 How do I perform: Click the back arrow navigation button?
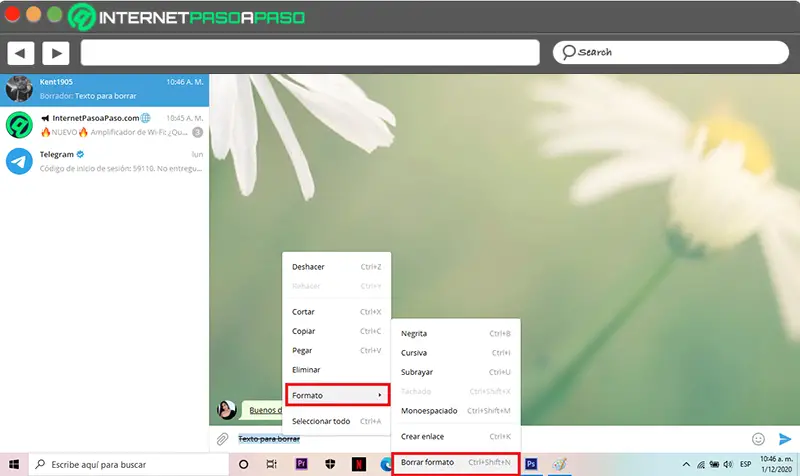point(20,53)
